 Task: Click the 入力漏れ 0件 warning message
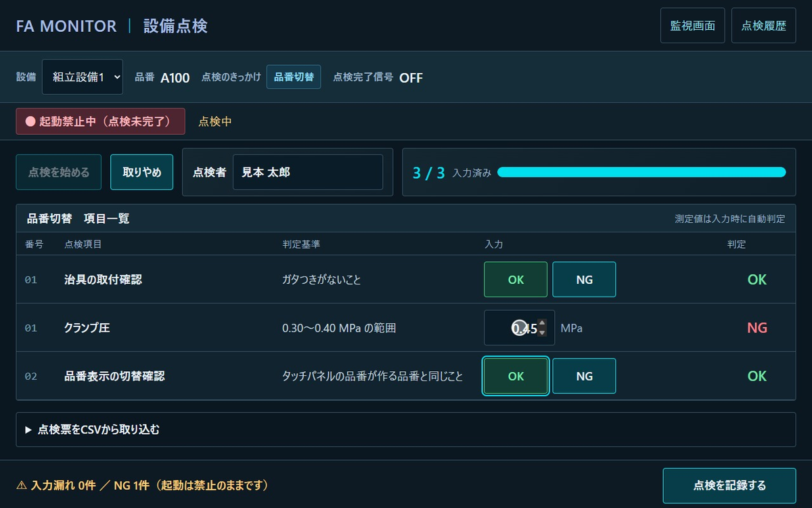point(143,485)
